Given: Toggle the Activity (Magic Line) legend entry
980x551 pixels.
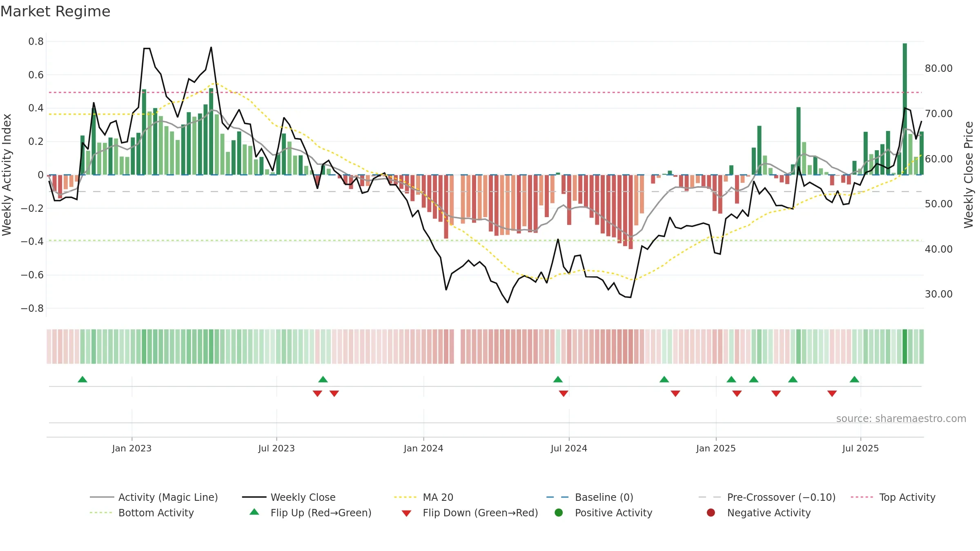Looking at the screenshot, I should pyautogui.click(x=154, y=497).
